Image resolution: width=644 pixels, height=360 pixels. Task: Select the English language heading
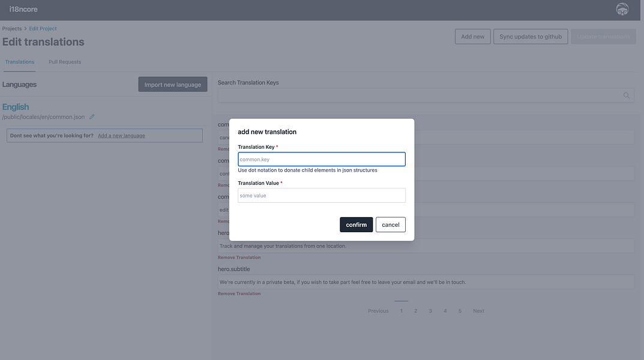[16, 107]
